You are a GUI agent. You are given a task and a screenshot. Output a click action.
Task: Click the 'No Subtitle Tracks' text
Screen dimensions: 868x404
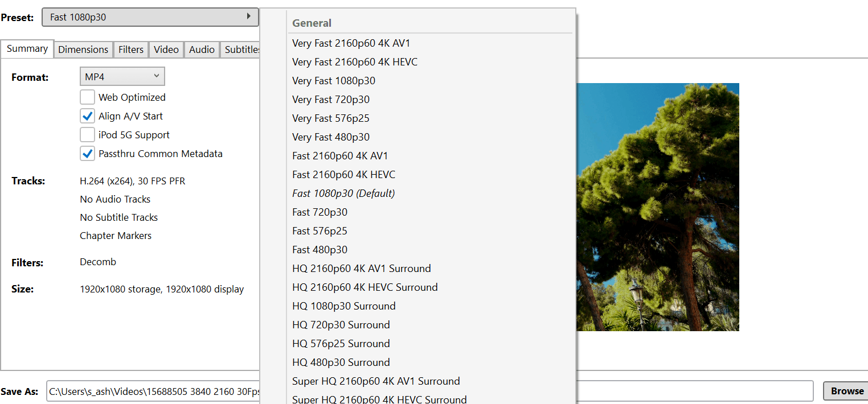119,217
